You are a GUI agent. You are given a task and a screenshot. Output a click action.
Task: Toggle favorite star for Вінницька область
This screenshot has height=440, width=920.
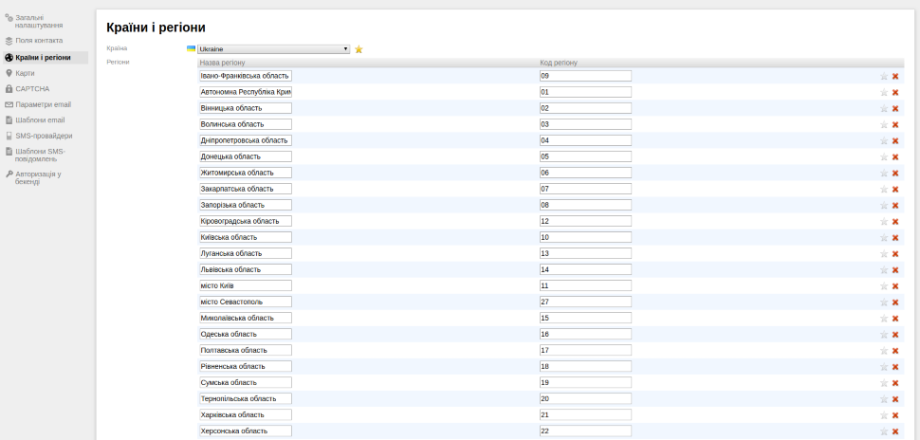(x=883, y=108)
